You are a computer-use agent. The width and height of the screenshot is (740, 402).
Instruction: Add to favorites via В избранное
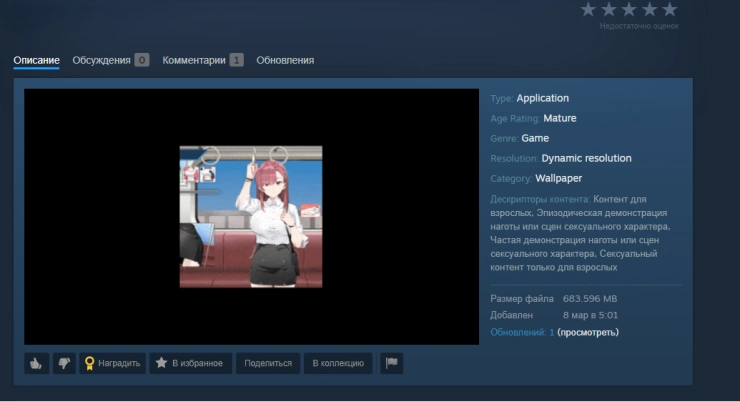click(191, 363)
